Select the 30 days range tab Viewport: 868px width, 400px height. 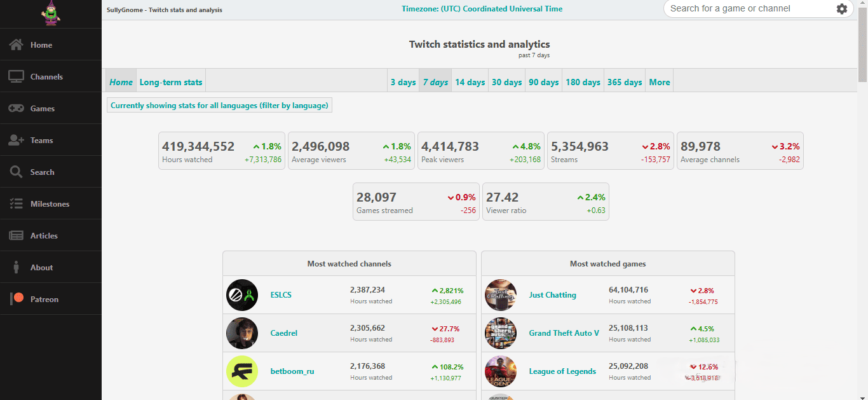pyautogui.click(x=506, y=82)
